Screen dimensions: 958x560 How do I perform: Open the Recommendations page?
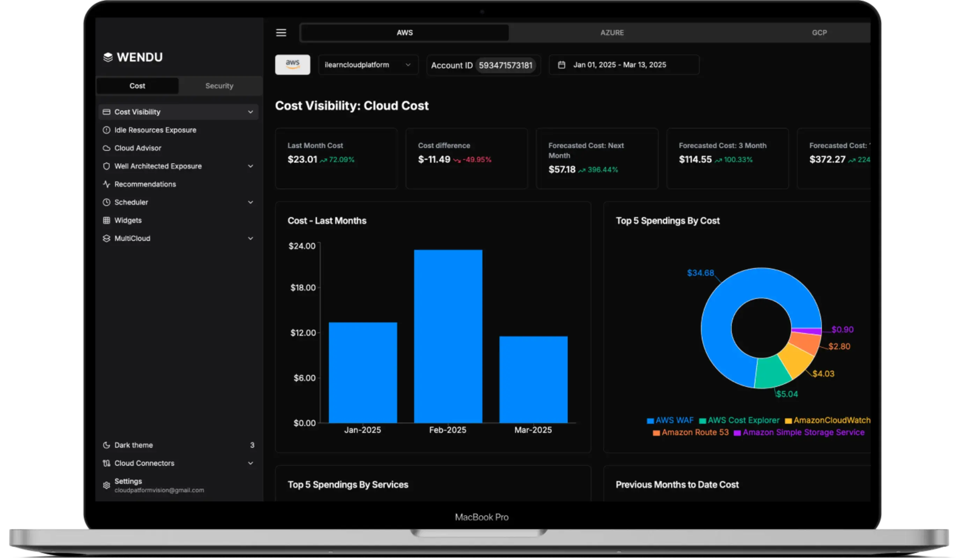click(x=178, y=184)
